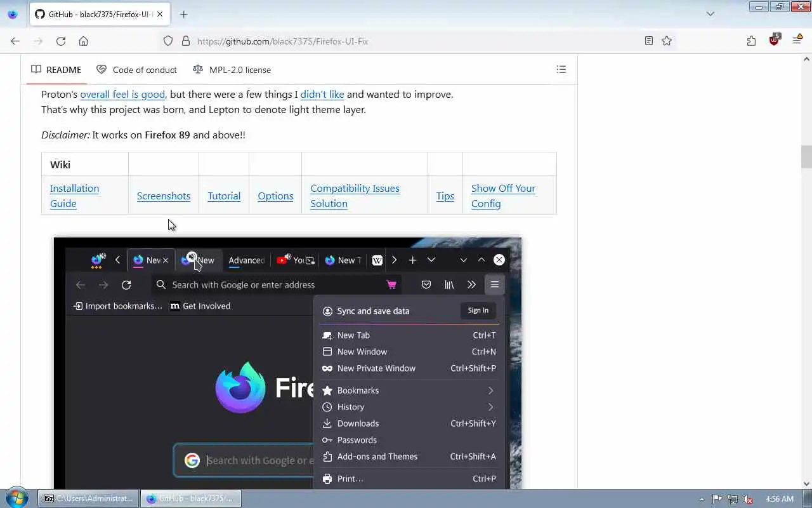Reload the current page
The image size is (812, 508).
61,41
